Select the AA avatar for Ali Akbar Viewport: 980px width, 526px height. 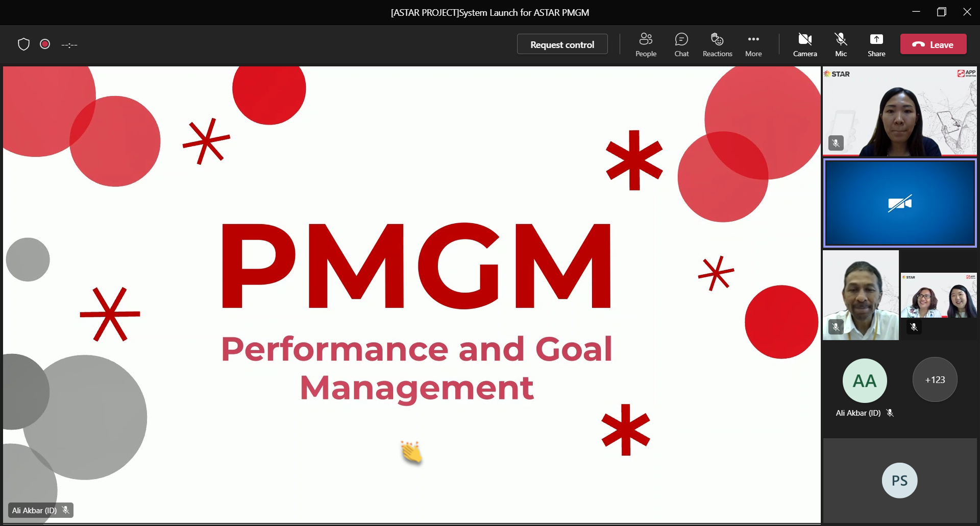point(864,380)
